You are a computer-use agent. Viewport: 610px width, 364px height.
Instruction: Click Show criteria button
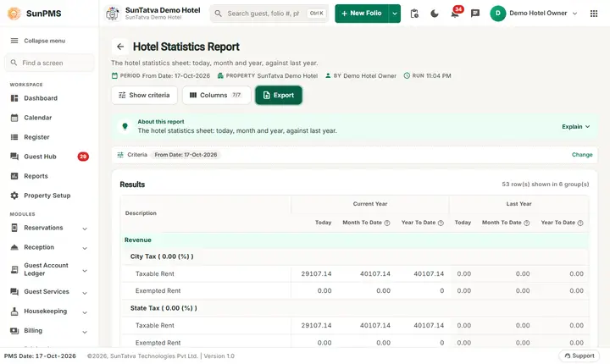coord(144,96)
